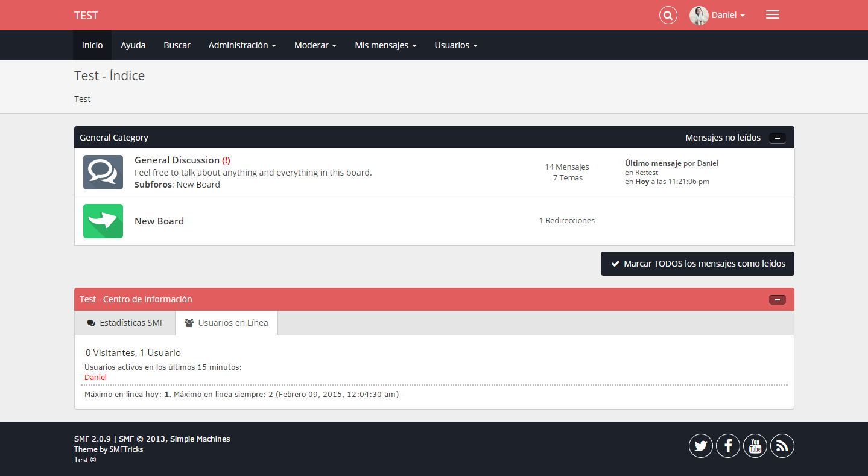The image size is (868, 476).
Task: Click Marcar TODOS los mensajes como leídos
Action: 697,264
